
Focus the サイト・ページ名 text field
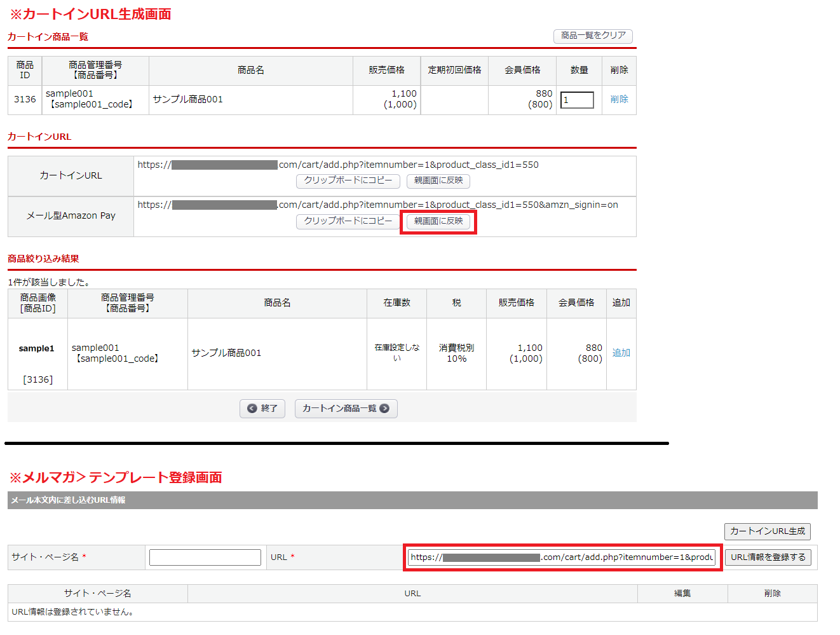(205, 557)
